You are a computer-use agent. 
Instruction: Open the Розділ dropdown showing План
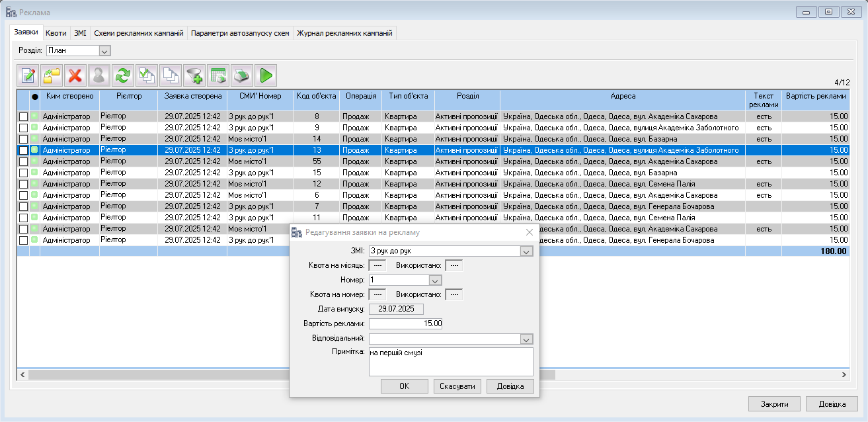(x=104, y=50)
